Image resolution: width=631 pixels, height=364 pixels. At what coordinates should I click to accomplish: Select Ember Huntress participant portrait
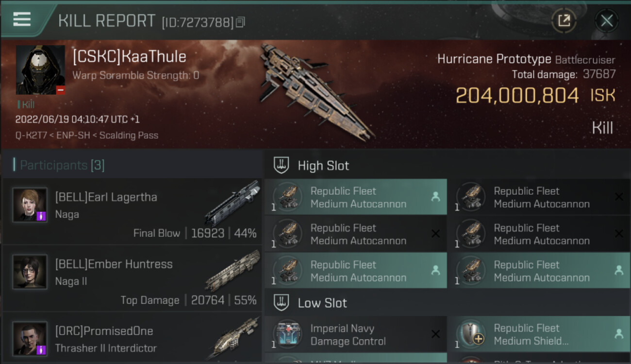[x=30, y=272]
